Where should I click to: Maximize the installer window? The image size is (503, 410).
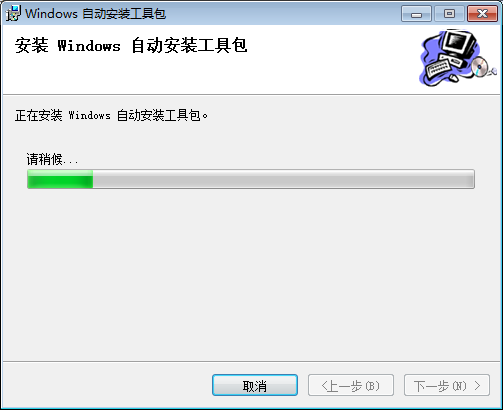click(449, 14)
